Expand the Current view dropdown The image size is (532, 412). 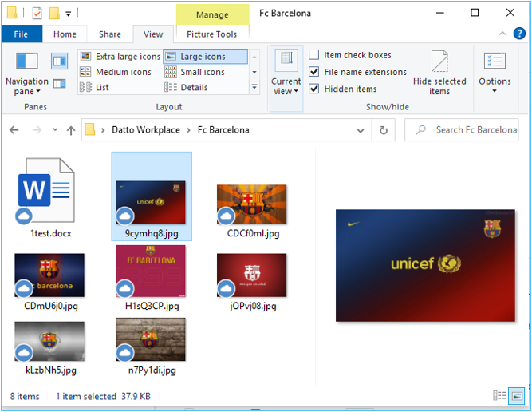click(286, 86)
